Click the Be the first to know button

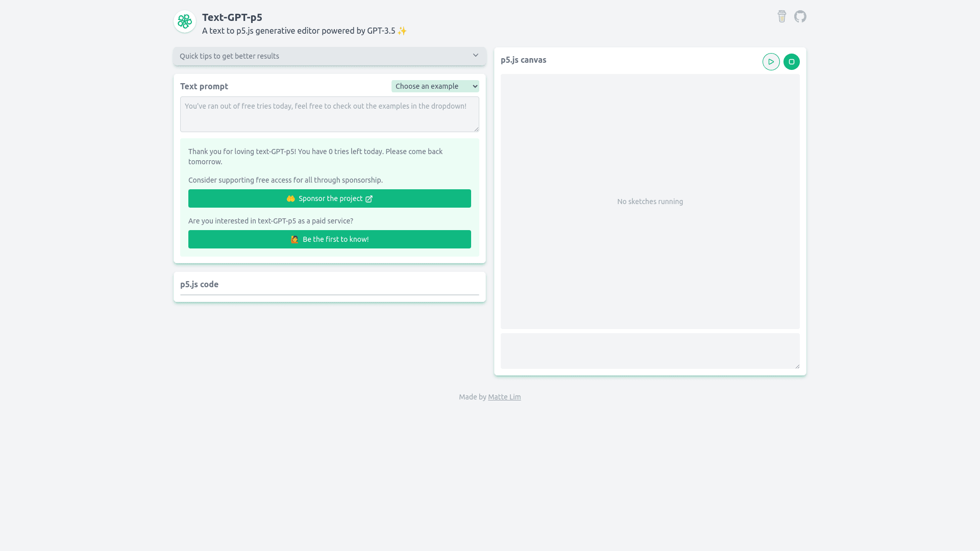tap(335, 239)
